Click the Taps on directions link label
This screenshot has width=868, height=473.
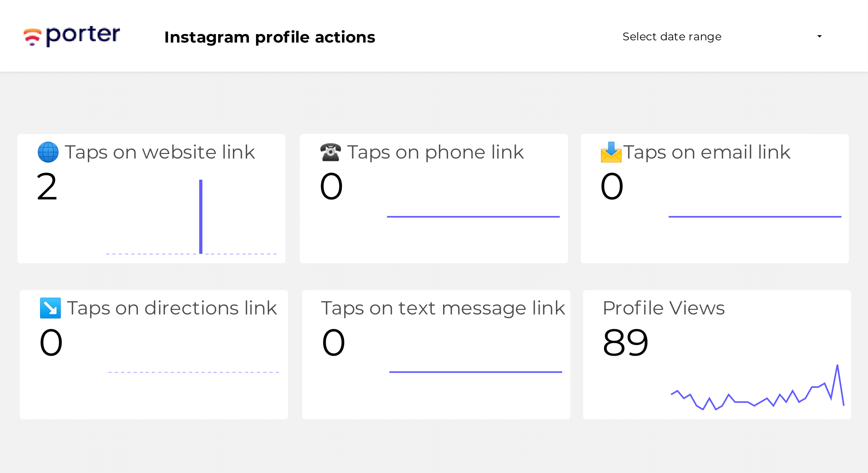172,308
